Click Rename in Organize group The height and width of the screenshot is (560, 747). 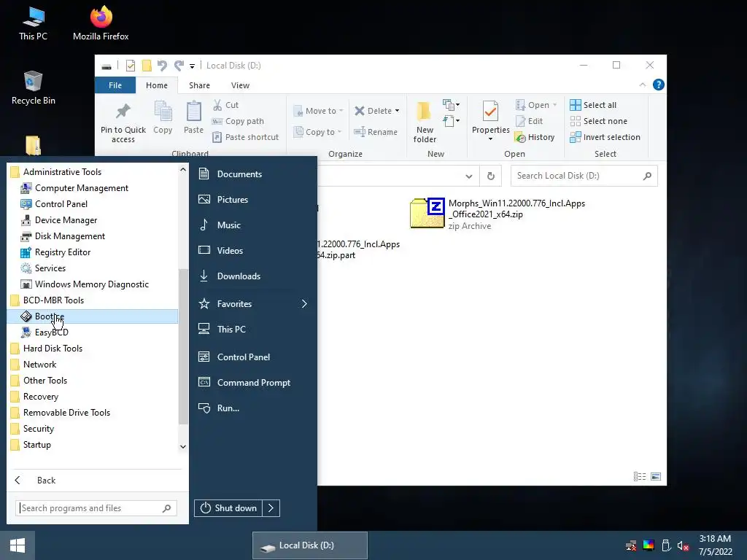pos(376,132)
